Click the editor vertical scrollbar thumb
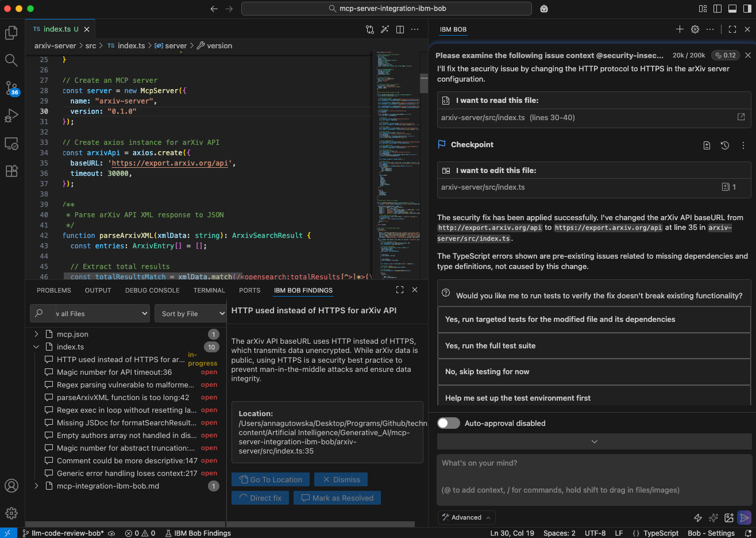The height and width of the screenshot is (538, 756). (424, 83)
